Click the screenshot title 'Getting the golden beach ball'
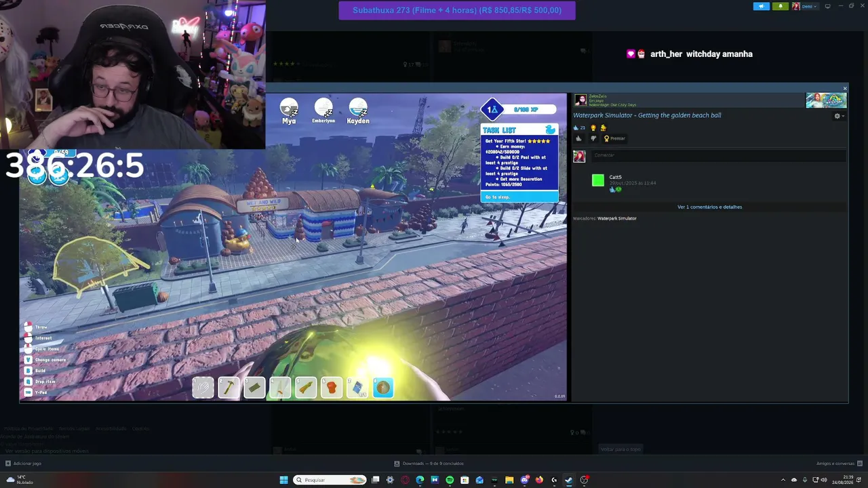This screenshot has width=868, height=488. point(647,115)
